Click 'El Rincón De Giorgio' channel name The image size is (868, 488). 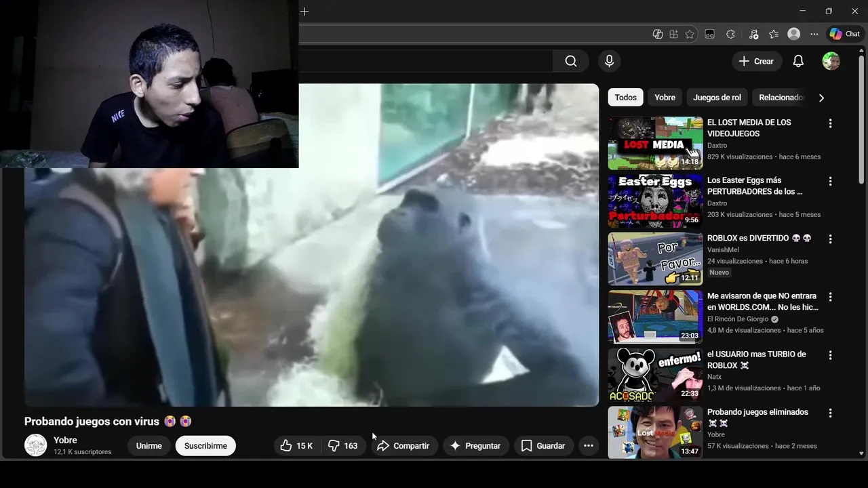pyautogui.click(x=738, y=319)
